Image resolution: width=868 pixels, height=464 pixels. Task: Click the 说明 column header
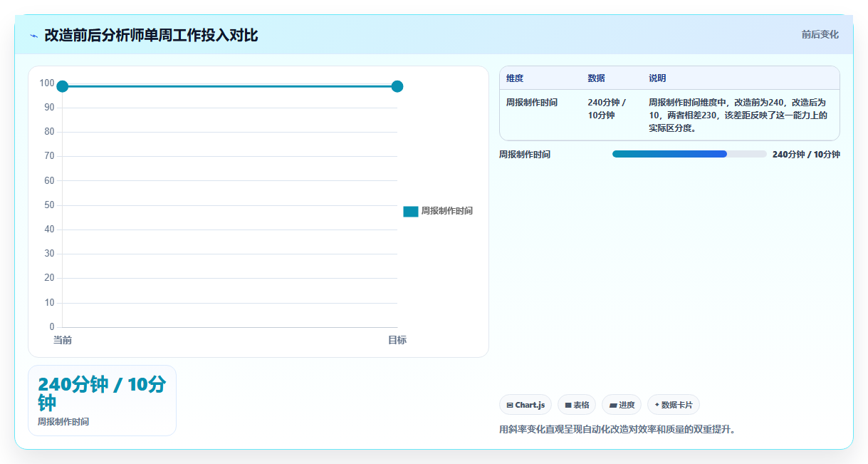pos(657,78)
